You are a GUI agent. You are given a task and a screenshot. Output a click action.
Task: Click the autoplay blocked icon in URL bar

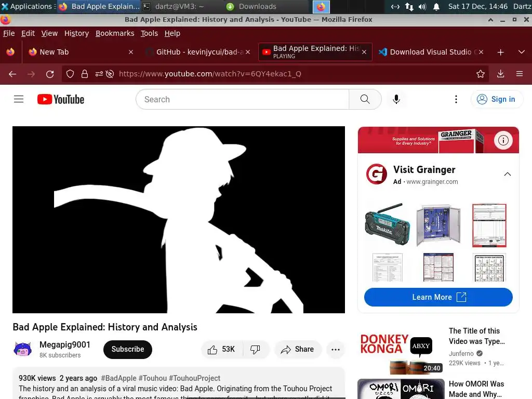tap(110, 74)
